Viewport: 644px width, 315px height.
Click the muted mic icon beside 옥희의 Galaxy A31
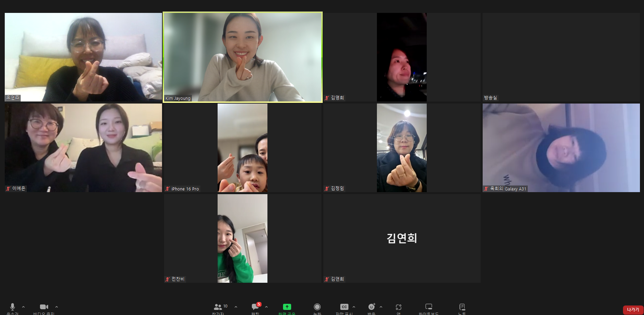(x=486, y=188)
